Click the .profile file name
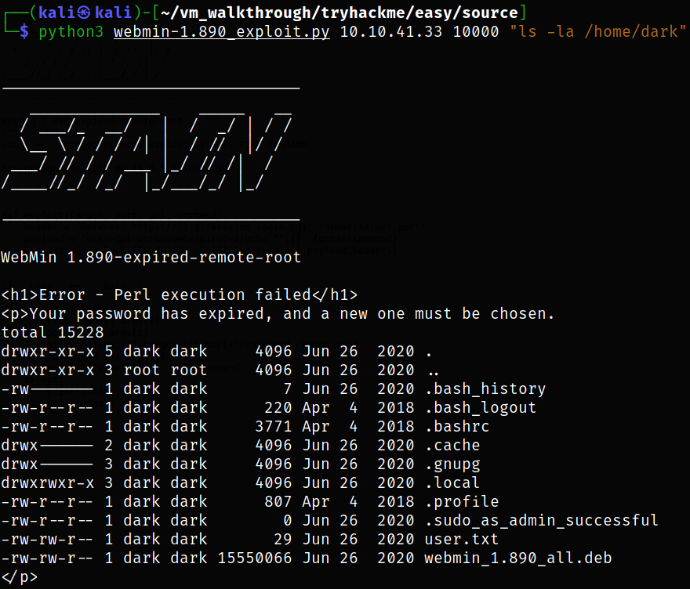The height and width of the screenshot is (589, 690). [x=462, y=502]
